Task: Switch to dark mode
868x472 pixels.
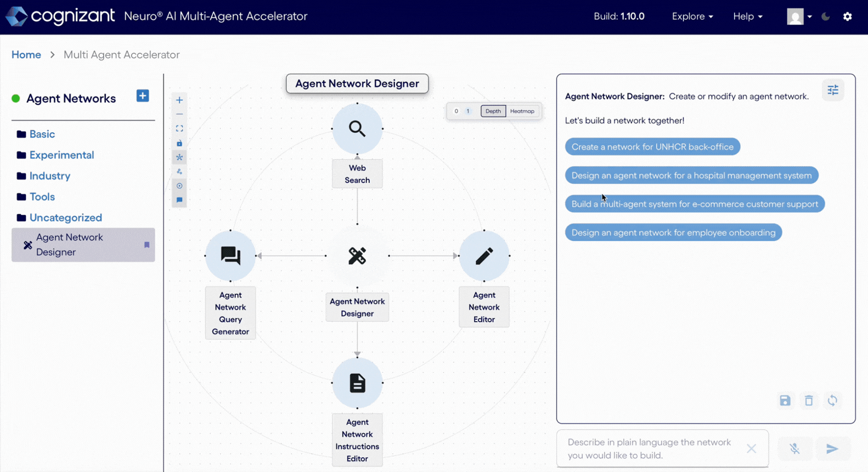Action: 826,16
